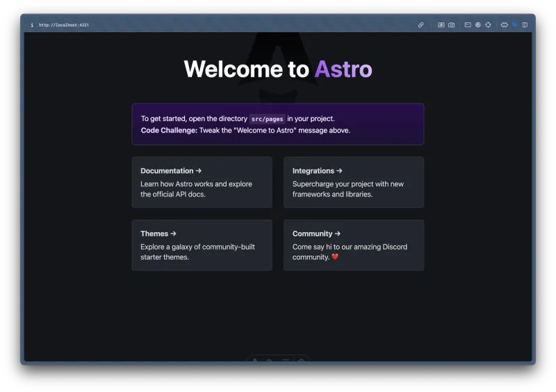Click 'To get started, open the directory' text
Screen dimensions: 556x392
click(194, 118)
